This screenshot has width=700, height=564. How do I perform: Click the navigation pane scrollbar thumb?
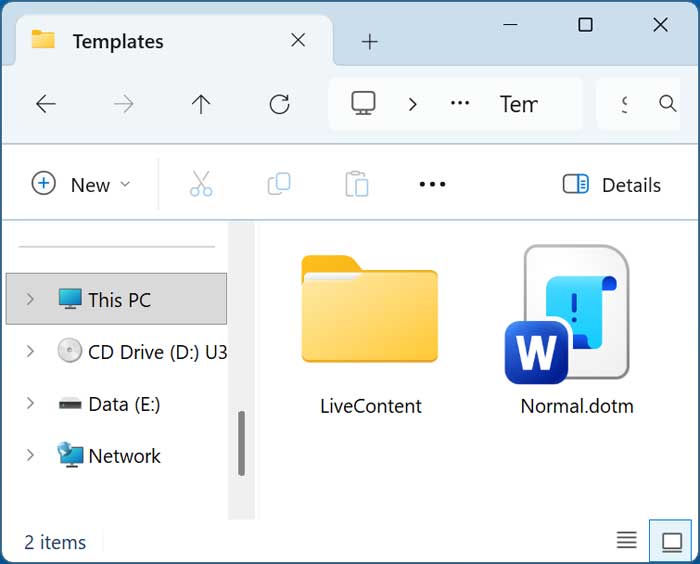242,443
